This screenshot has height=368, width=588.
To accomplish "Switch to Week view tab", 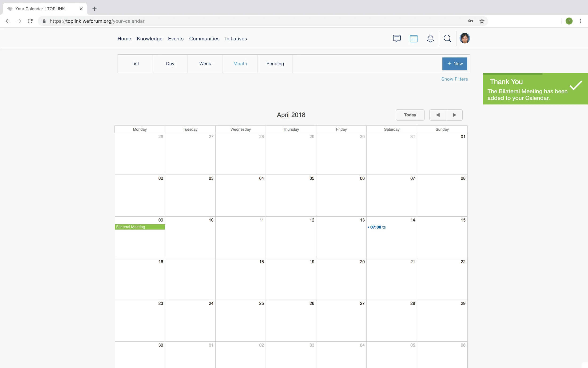I will (205, 64).
